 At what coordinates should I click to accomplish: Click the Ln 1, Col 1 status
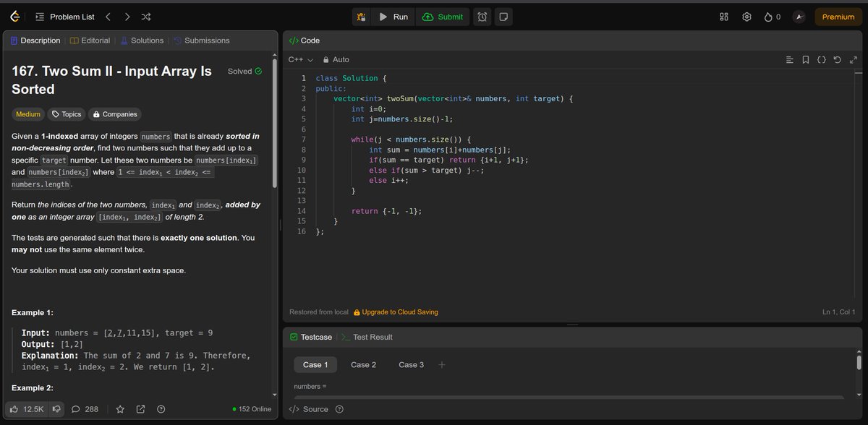point(839,312)
